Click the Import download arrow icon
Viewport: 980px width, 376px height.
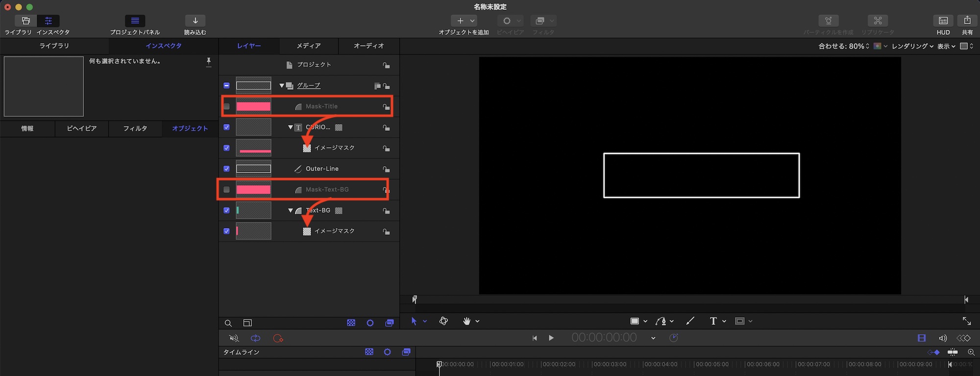pyautogui.click(x=195, y=21)
